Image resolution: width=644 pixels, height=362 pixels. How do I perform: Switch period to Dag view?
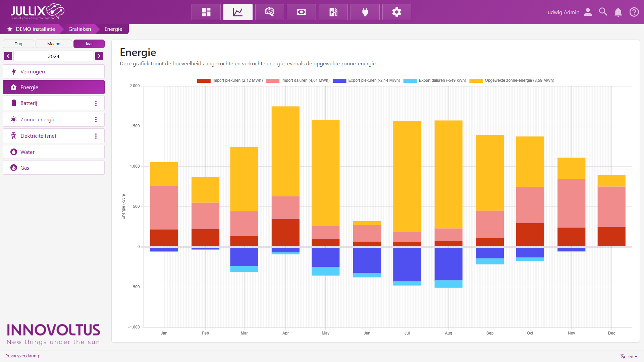coord(18,44)
